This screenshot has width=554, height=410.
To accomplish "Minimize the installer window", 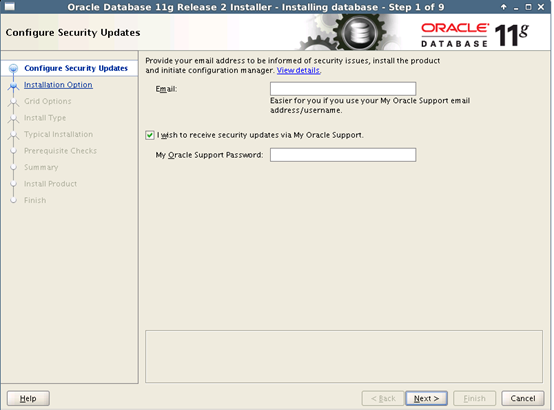I will pos(516,7).
